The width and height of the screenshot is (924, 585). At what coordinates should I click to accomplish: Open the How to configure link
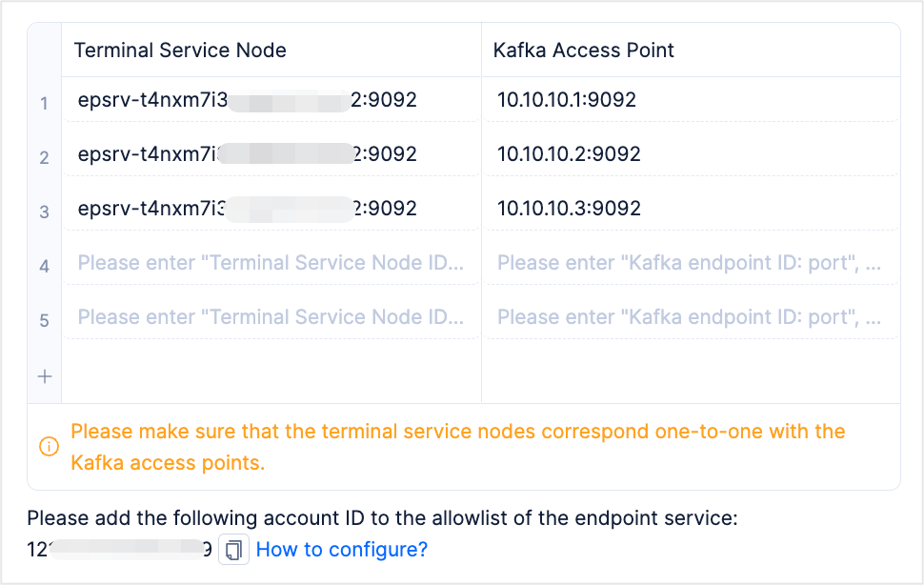[x=342, y=550]
